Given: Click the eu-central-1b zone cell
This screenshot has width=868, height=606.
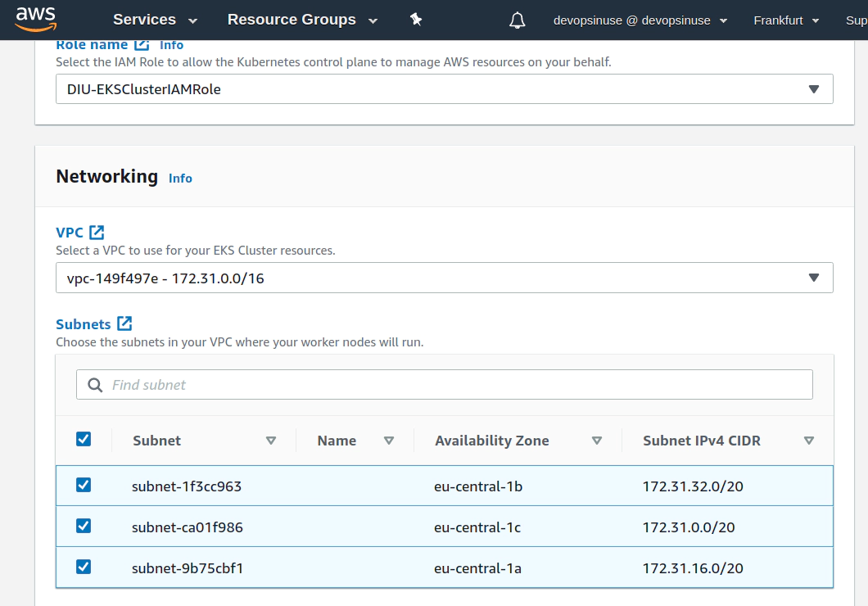Looking at the screenshot, I should 478,486.
